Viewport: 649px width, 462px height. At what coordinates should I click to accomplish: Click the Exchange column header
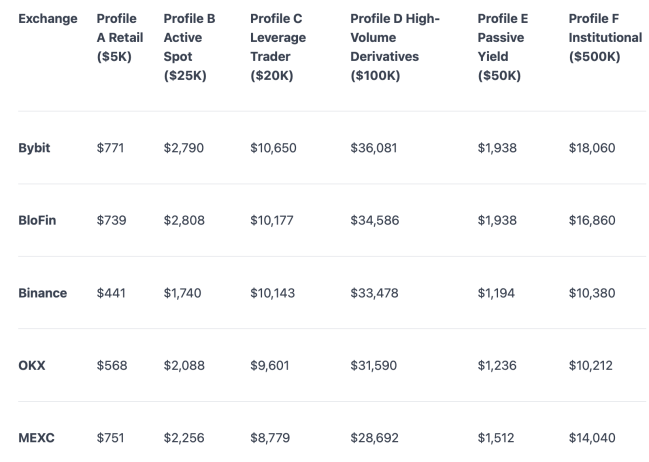coord(48,19)
